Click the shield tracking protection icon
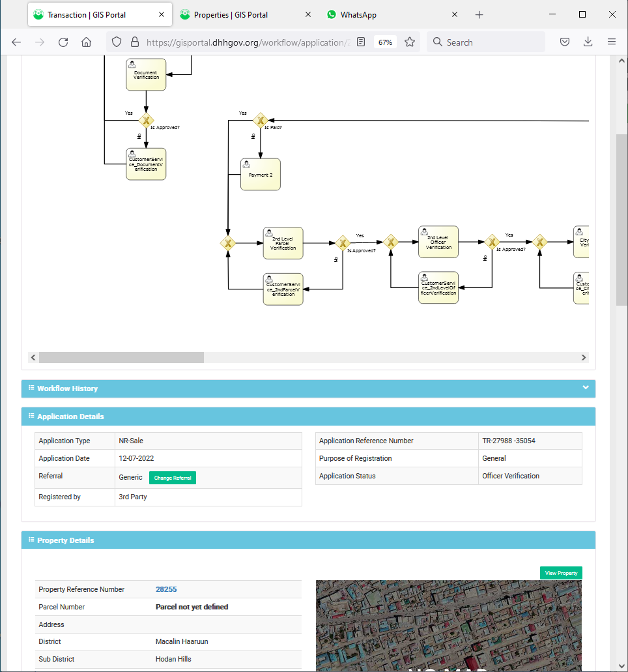 pos(117,42)
